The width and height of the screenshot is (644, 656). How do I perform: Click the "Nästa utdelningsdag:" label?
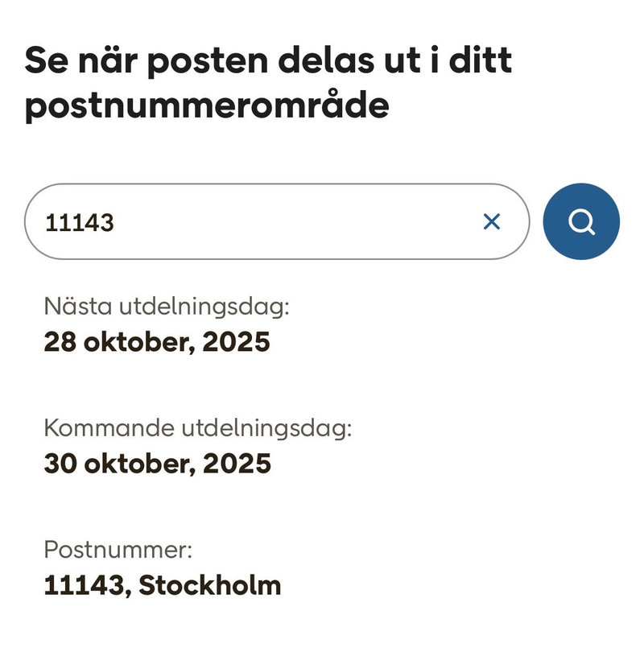166,307
